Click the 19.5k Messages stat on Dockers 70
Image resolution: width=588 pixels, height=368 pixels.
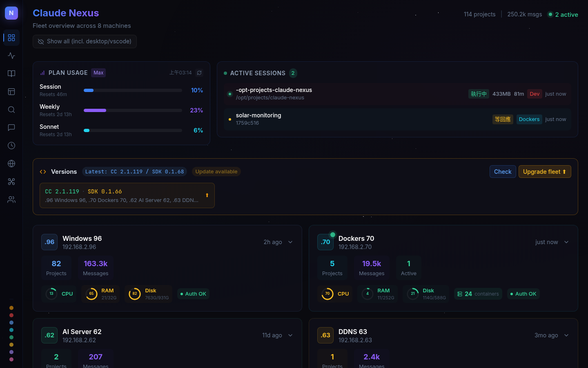click(x=372, y=268)
